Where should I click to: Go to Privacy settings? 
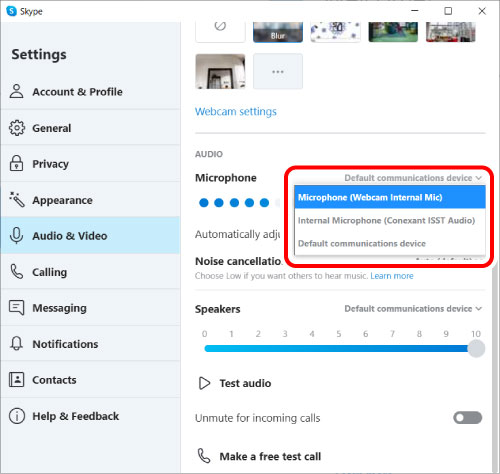click(x=90, y=164)
